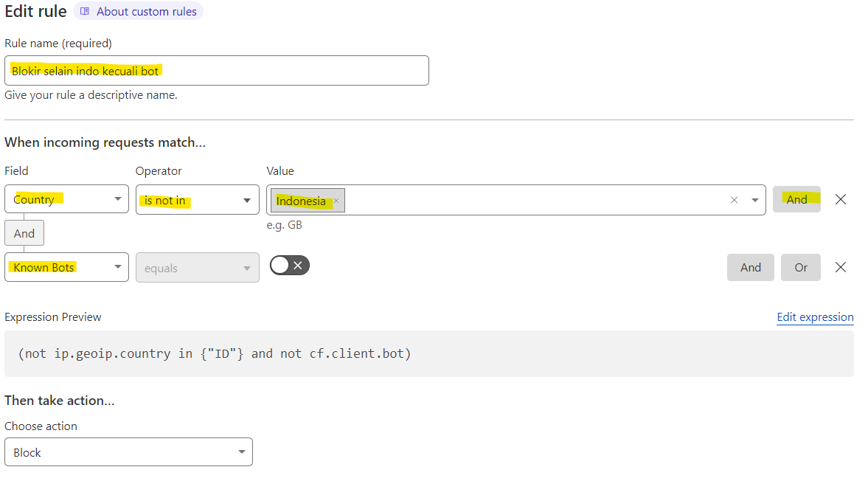This screenshot has width=868, height=481.
Task: Open the 'is not in' operator dropdown
Action: pyautogui.click(x=197, y=200)
